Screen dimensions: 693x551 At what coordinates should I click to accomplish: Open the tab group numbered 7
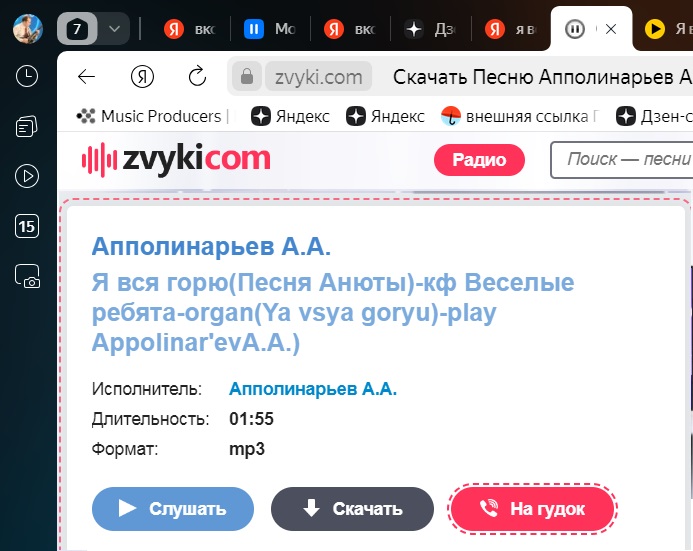(77, 29)
